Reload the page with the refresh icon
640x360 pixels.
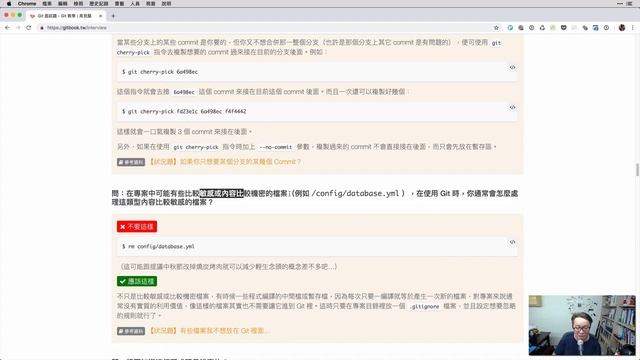(x=29, y=28)
